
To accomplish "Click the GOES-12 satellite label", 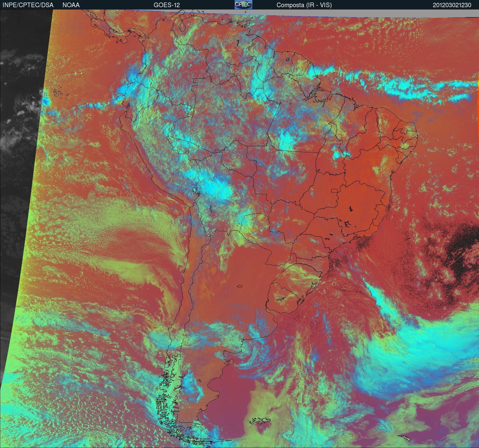I will (167, 5).
